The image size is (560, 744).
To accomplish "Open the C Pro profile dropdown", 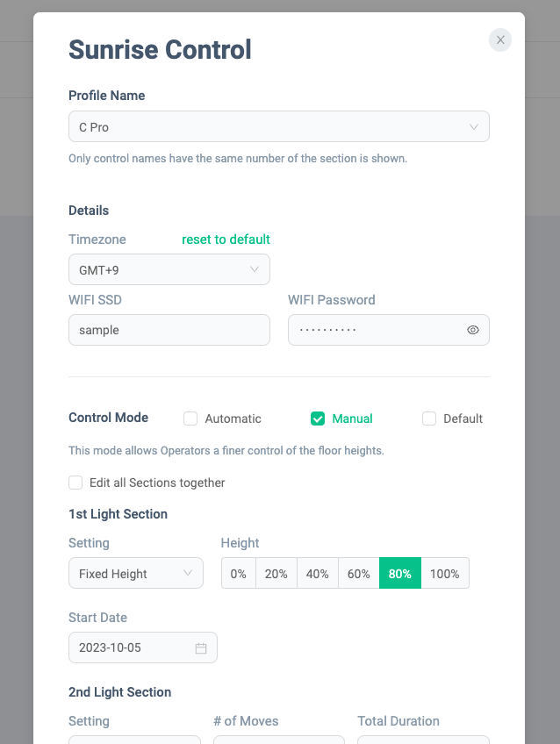I will pyautogui.click(x=279, y=126).
